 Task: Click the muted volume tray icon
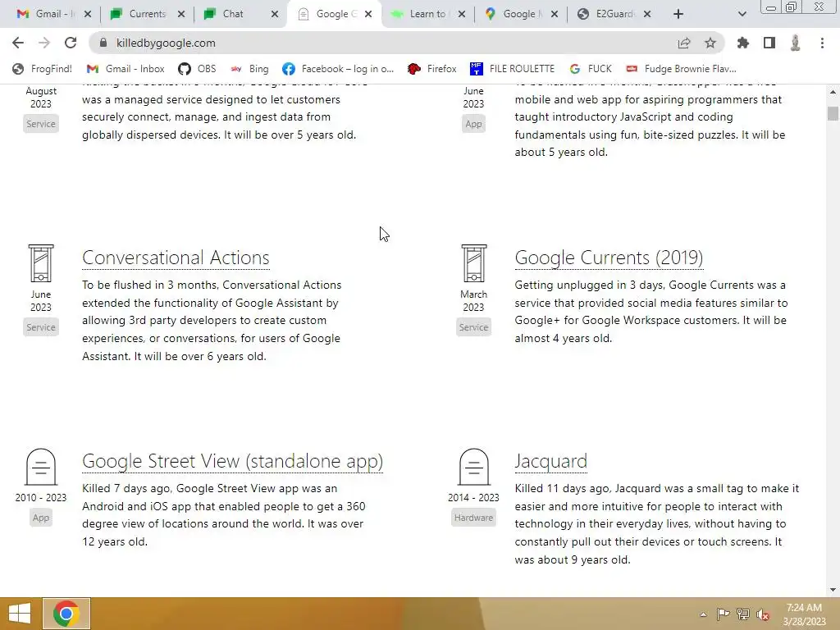click(763, 614)
